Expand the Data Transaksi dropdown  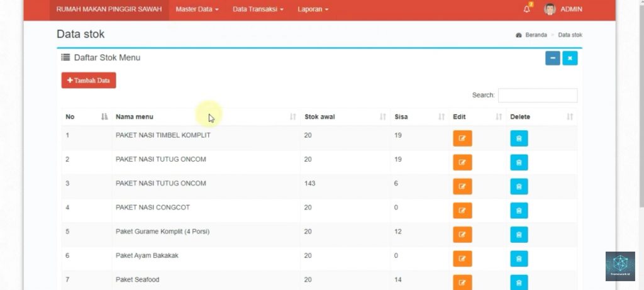258,9
